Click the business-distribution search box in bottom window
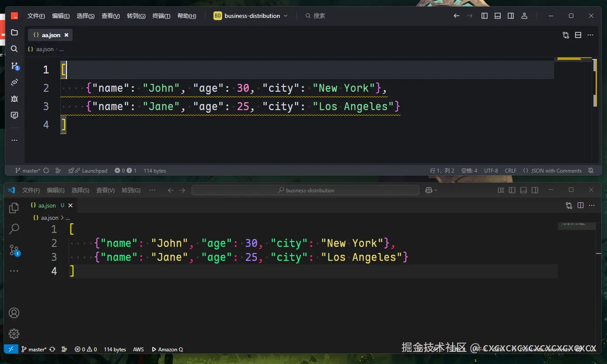Screen dimensions: 607x364 coord(305,190)
